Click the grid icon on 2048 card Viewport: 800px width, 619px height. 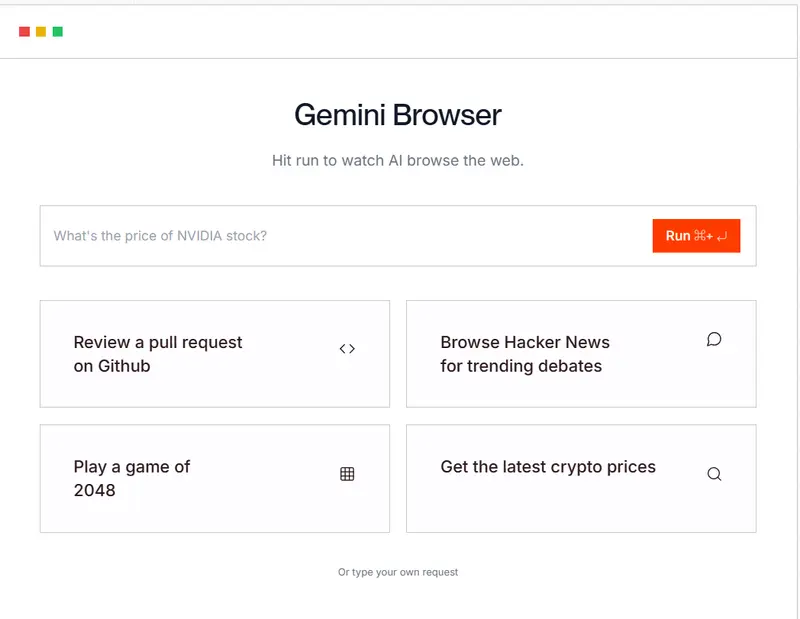click(x=347, y=474)
